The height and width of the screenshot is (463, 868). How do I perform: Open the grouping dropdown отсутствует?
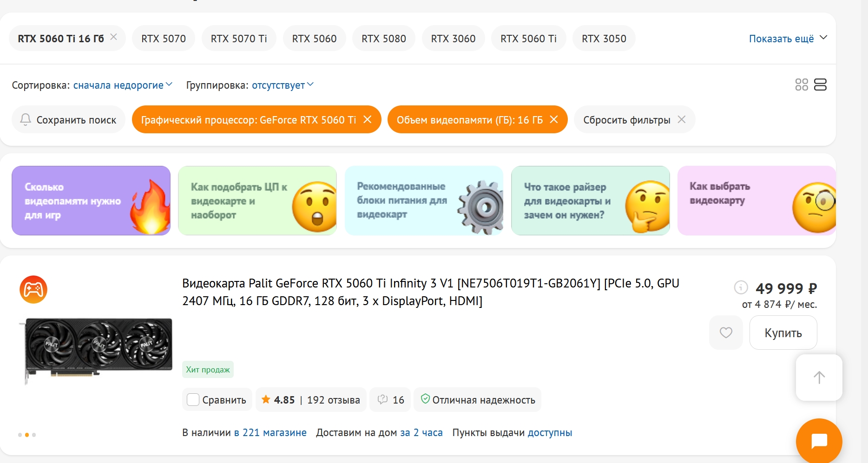283,85
